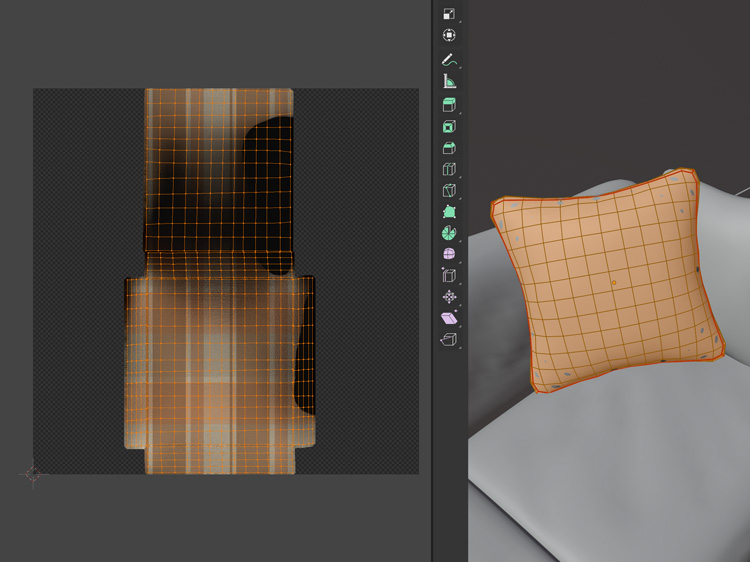
Task: Choose the Shrink/Fatten tool
Action: click(x=449, y=297)
